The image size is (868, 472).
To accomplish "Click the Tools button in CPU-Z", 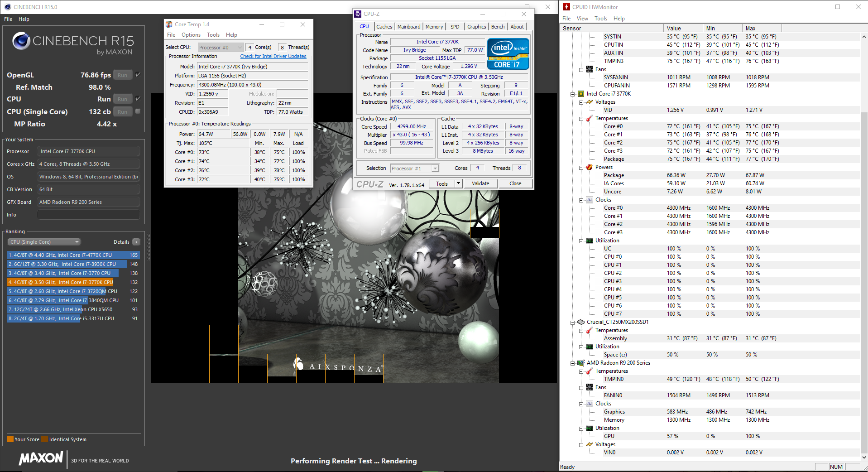I will point(442,183).
